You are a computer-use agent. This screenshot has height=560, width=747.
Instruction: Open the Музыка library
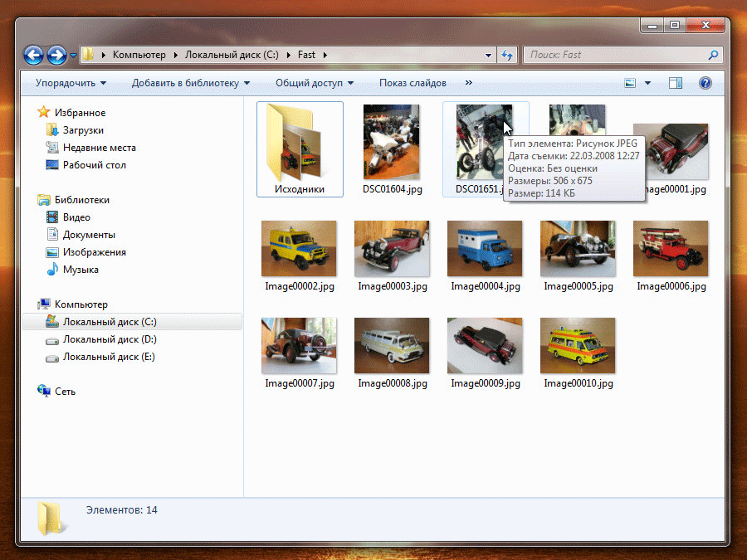[x=81, y=270]
